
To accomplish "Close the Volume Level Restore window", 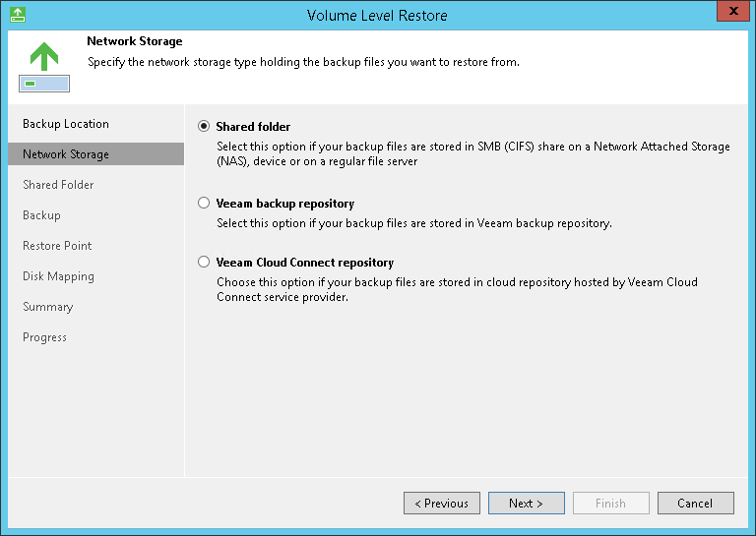I will [x=729, y=14].
